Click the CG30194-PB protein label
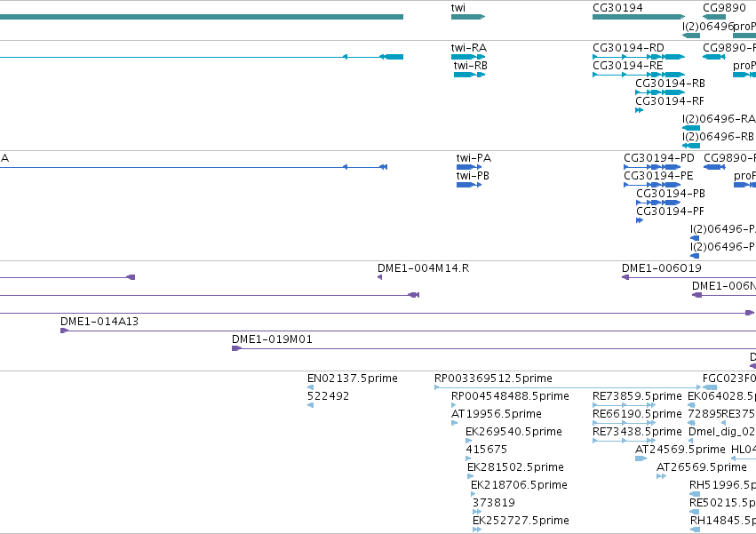Screen dimensions: 756x534 pyautogui.click(x=671, y=194)
